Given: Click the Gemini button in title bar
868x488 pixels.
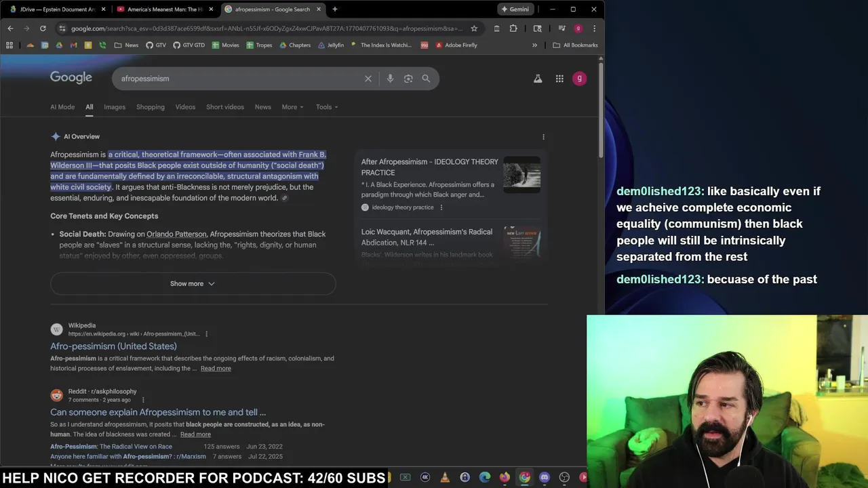Looking at the screenshot, I should (x=515, y=9).
